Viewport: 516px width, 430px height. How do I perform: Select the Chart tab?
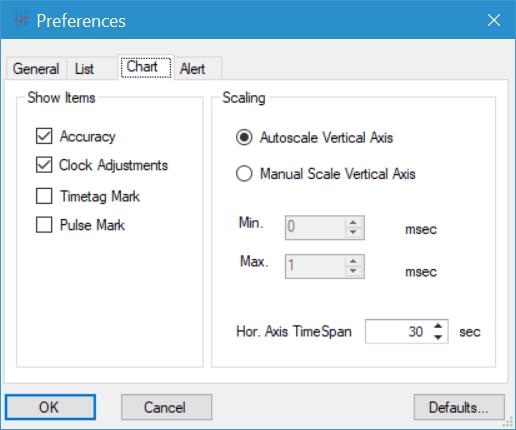[146, 67]
